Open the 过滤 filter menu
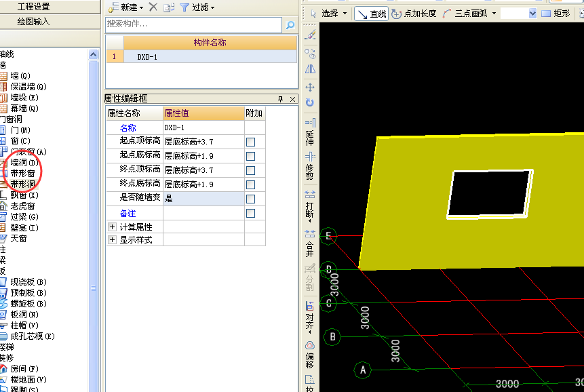 tap(197, 7)
